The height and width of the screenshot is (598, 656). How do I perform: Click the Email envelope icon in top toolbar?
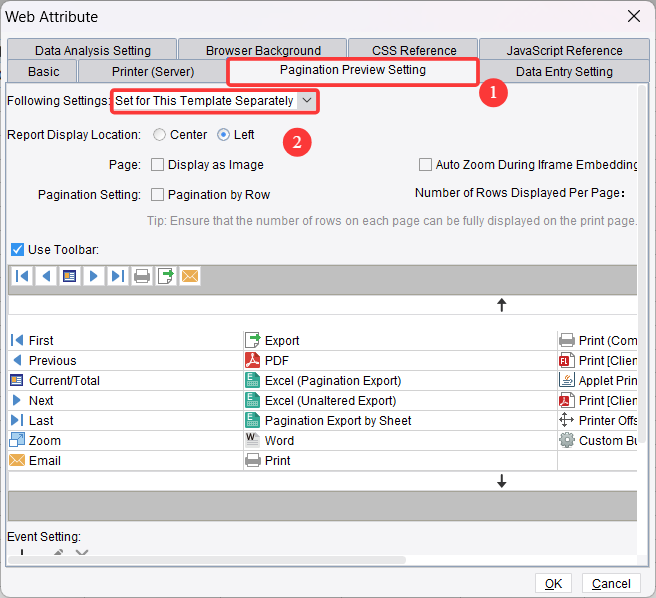click(190, 276)
